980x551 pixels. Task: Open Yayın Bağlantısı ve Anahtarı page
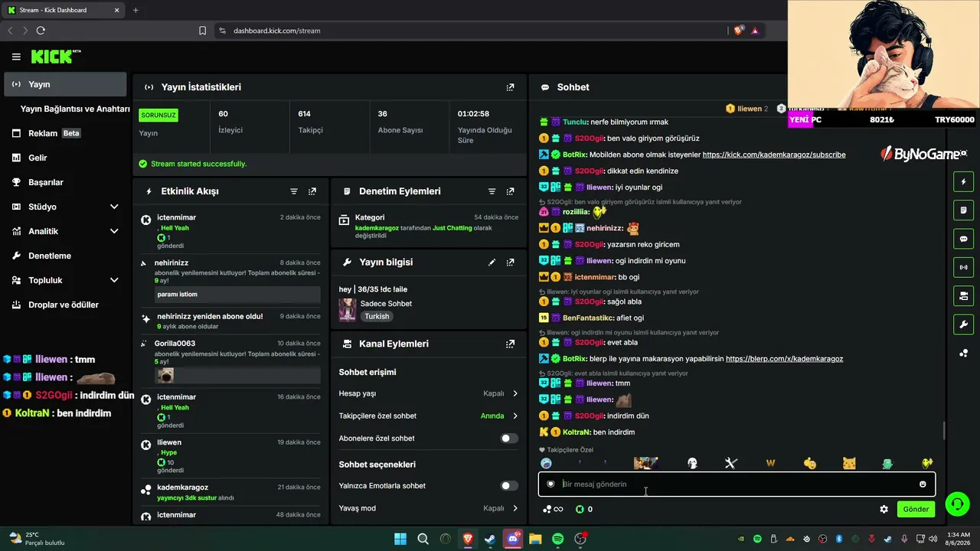click(x=75, y=109)
